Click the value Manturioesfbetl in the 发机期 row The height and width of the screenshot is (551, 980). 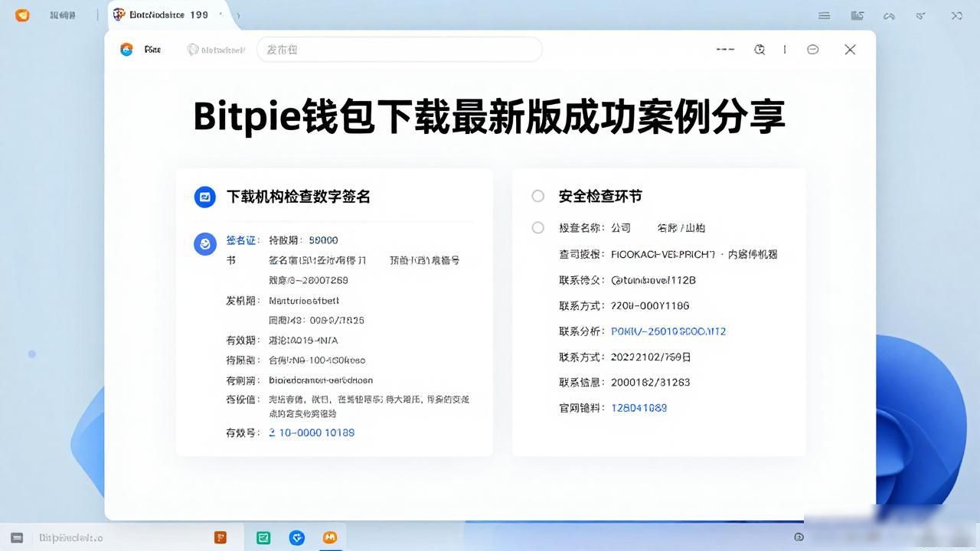point(304,301)
